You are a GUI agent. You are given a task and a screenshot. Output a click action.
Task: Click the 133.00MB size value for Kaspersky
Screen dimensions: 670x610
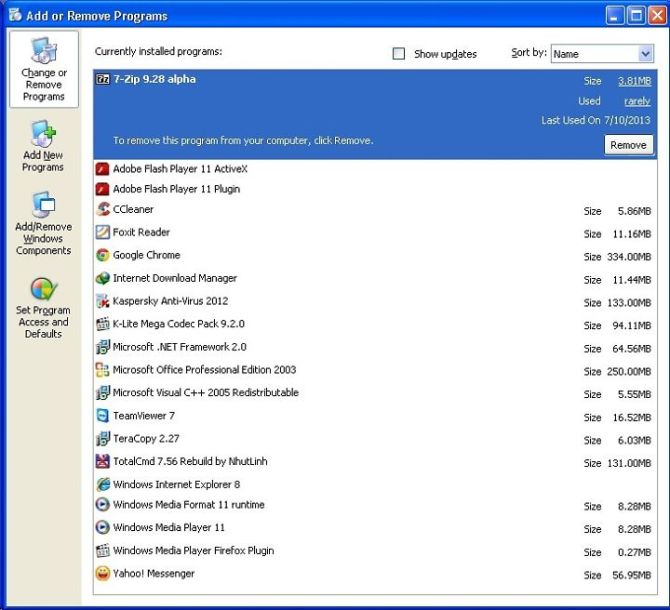coord(629,303)
